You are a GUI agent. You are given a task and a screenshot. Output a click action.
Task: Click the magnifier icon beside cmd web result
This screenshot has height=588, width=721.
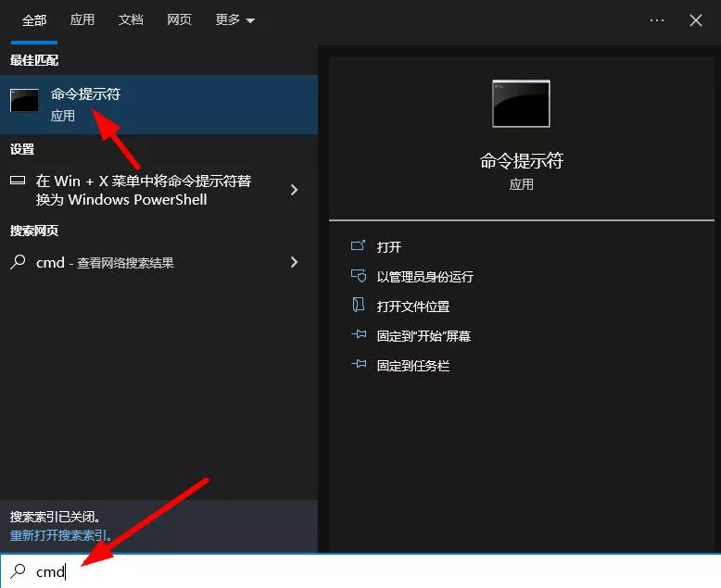pyautogui.click(x=18, y=262)
